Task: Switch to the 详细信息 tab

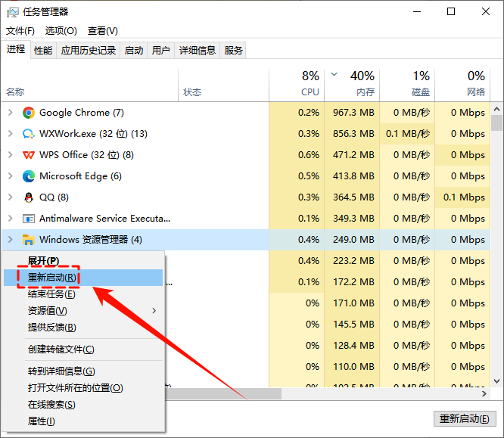Action: pos(198,51)
